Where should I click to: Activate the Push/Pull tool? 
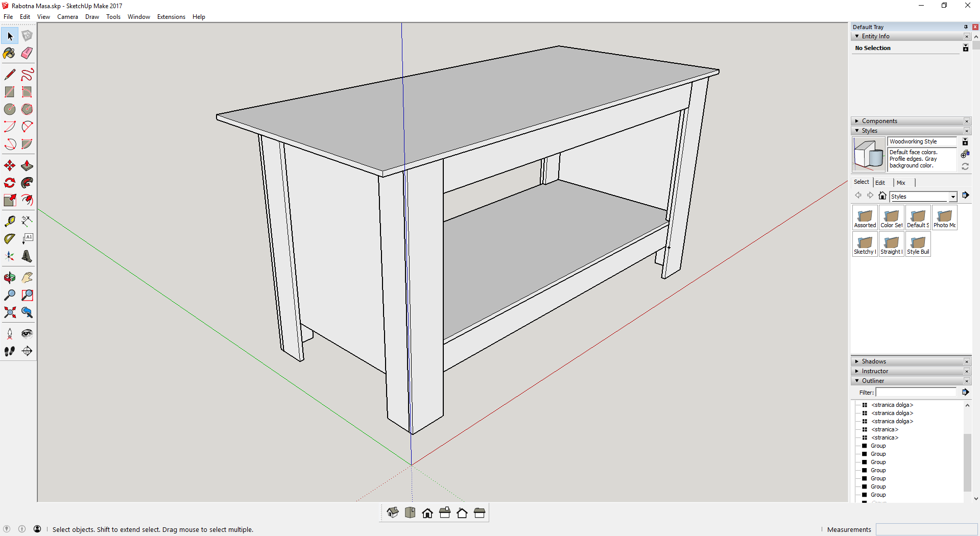(x=27, y=165)
